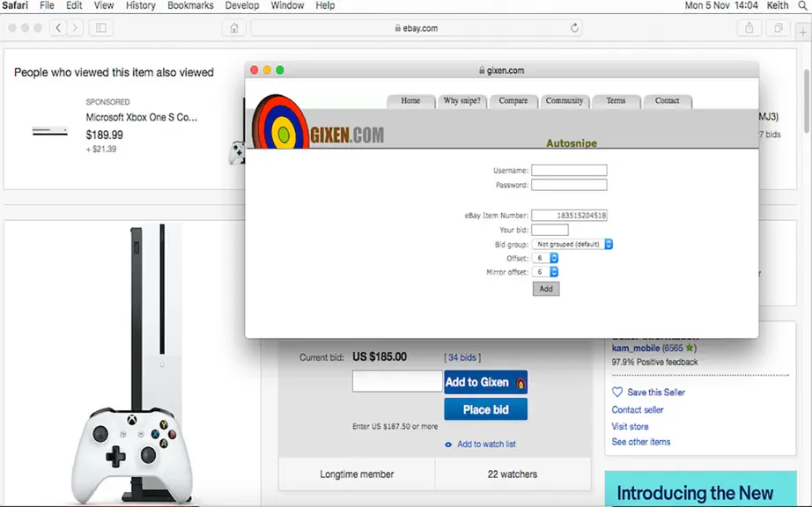Click the eye icon next to Add to watch list
Image resolution: width=812 pixels, height=507 pixels.
448,445
